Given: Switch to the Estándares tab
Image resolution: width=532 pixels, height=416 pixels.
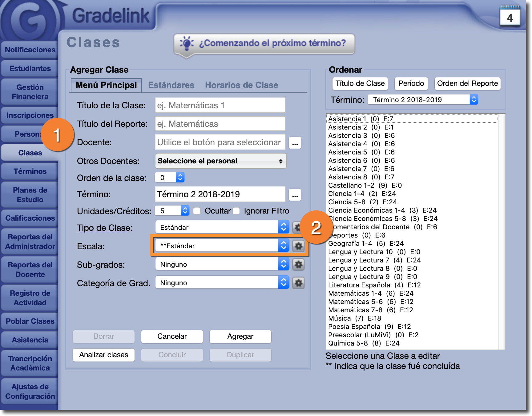Looking at the screenshot, I should tap(171, 85).
